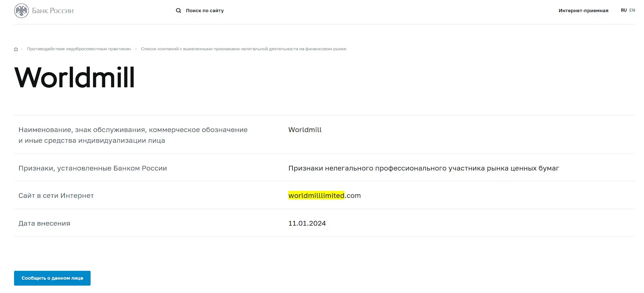Open the 'Интернет-приемная' link

tap(583, 11)
